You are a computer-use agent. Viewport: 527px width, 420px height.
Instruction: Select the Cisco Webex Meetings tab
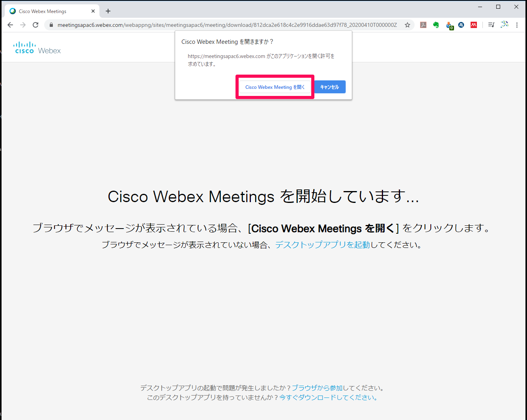point(52,11)
